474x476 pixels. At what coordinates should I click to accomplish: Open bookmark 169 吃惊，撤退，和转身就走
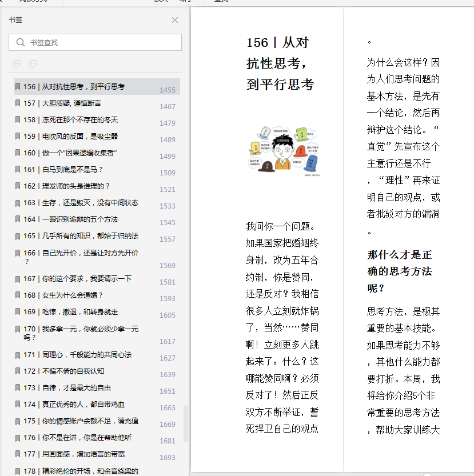[70, 312]
